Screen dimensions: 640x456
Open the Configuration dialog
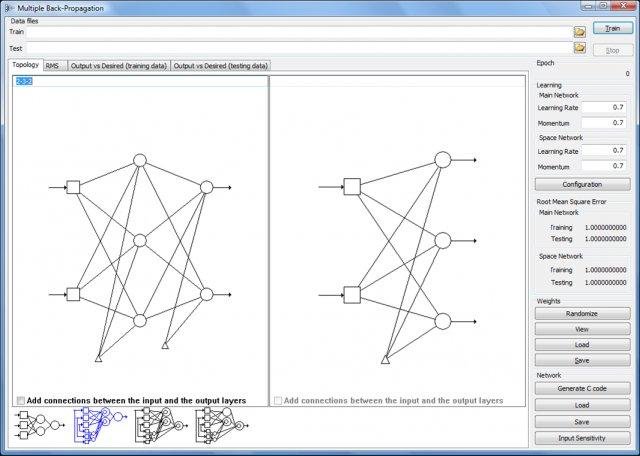tap(582, 185)
